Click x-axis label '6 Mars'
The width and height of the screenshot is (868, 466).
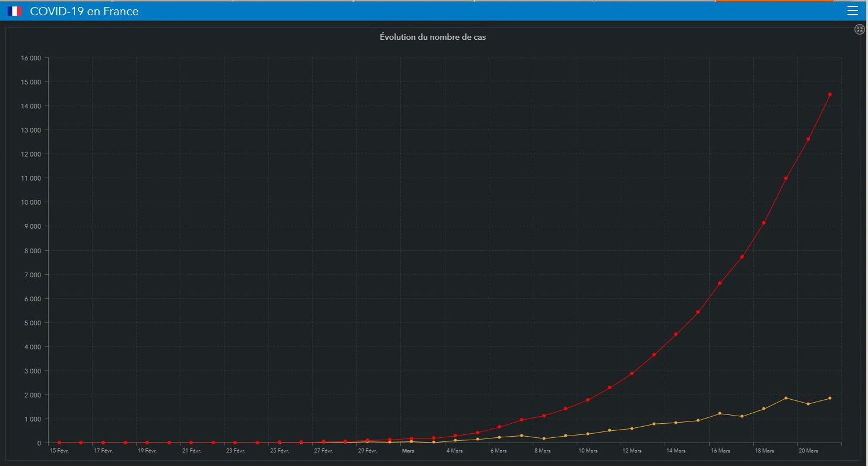[x=499, y=451]
